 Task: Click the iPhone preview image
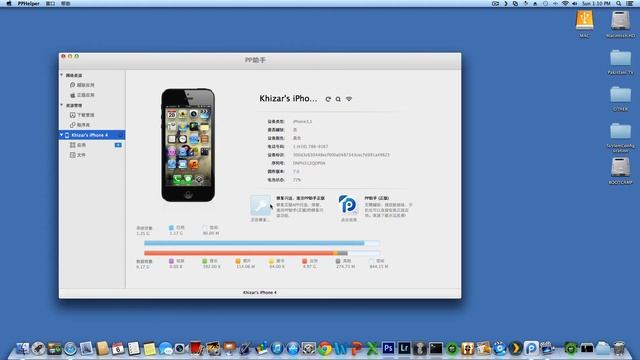coord(188,145)
